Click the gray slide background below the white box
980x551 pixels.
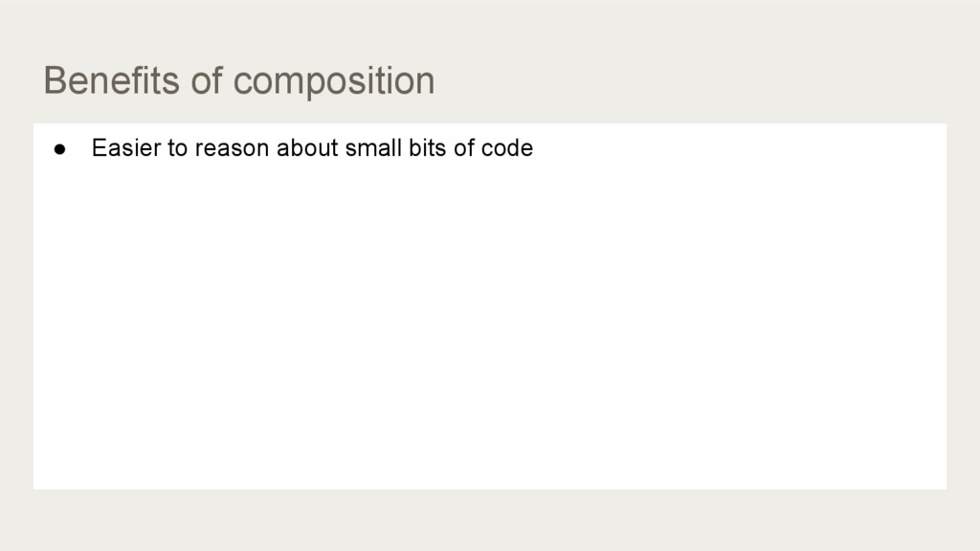coord(490,519)
